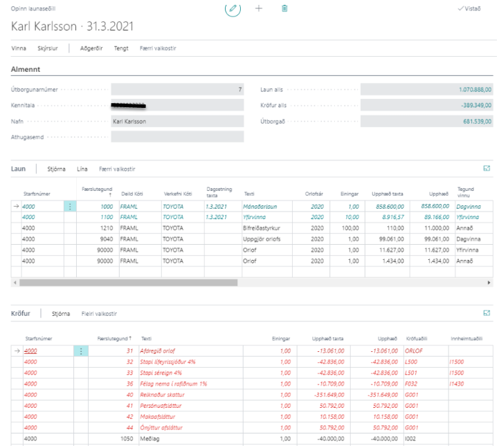Expand the Laun section to full view

[487, 169]
